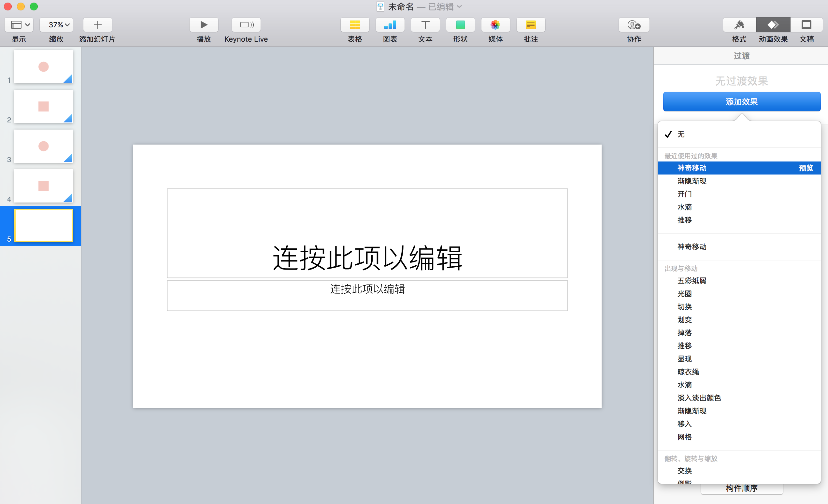Choose 水滴 from recent effects

739,207
